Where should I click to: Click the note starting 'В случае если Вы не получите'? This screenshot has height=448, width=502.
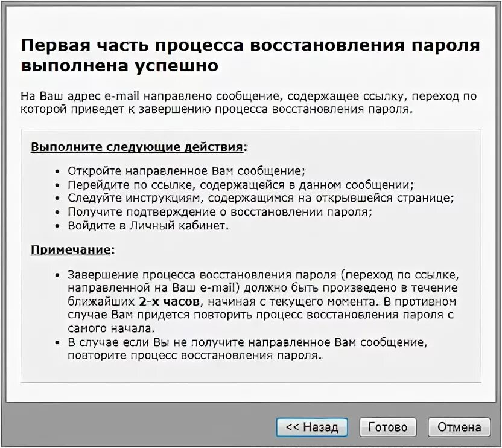pos(247,349)
